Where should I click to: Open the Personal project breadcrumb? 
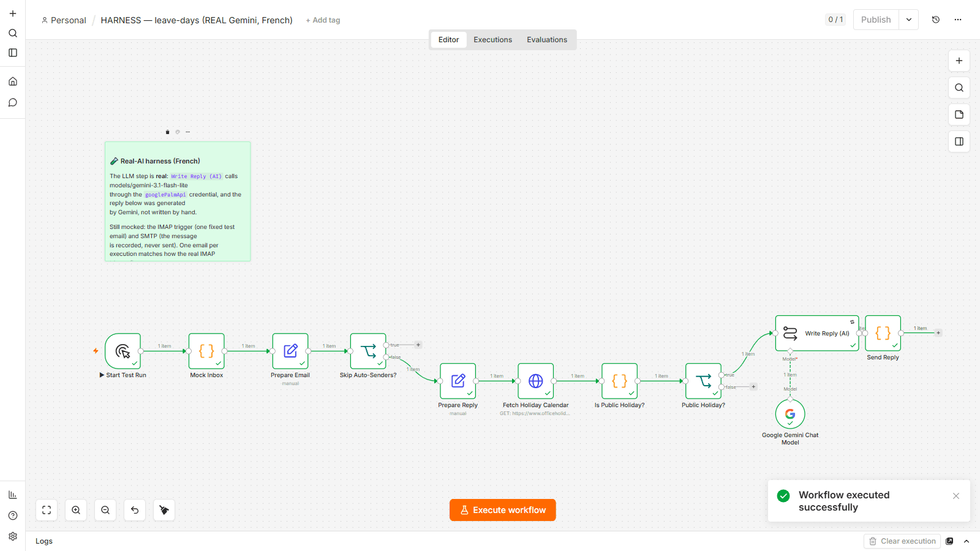64,20
